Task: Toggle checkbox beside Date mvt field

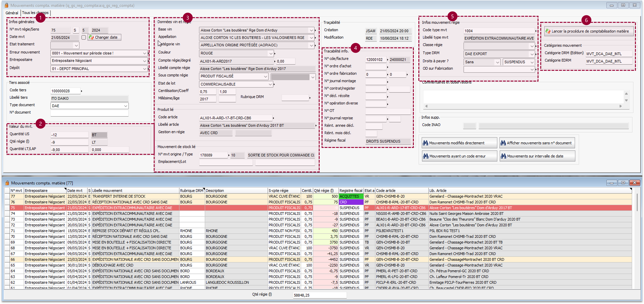Action: (x=84, y=38)
